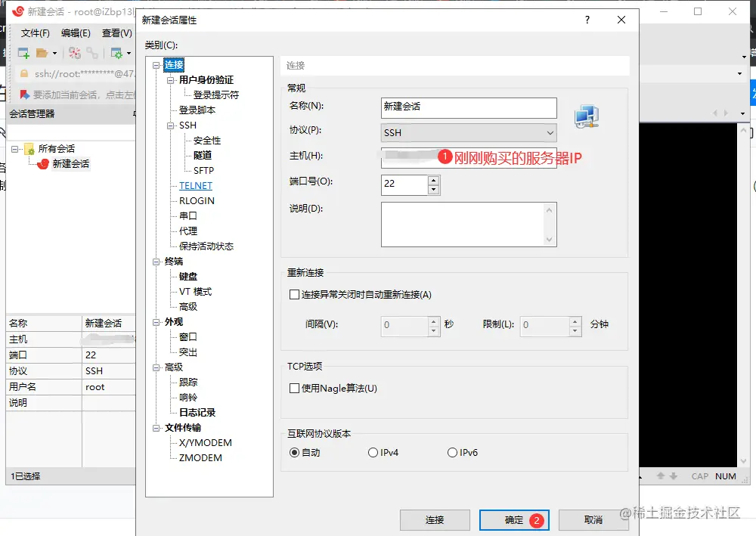Click the 连接 button
756x536 pixels.
pyautogui.click(x=435, y=520)
